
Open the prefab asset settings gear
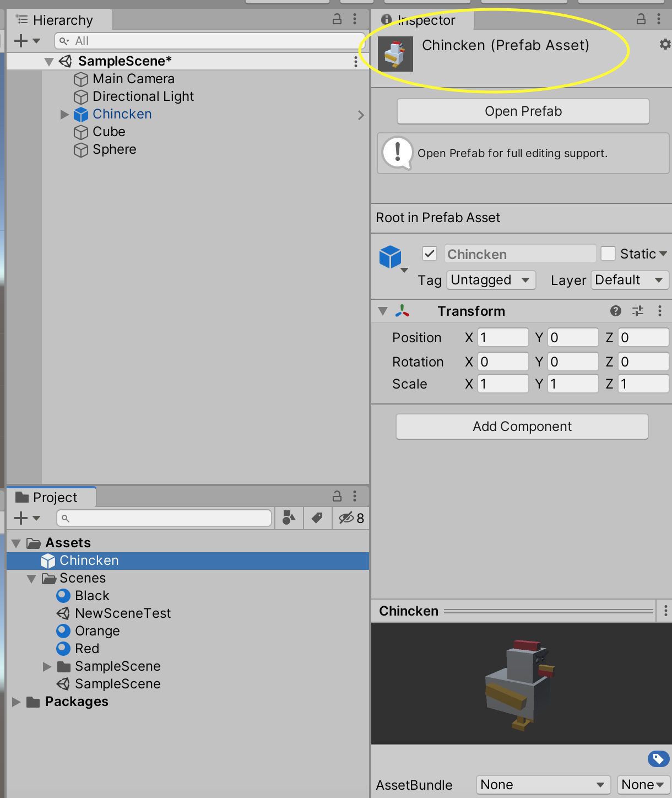665,44
